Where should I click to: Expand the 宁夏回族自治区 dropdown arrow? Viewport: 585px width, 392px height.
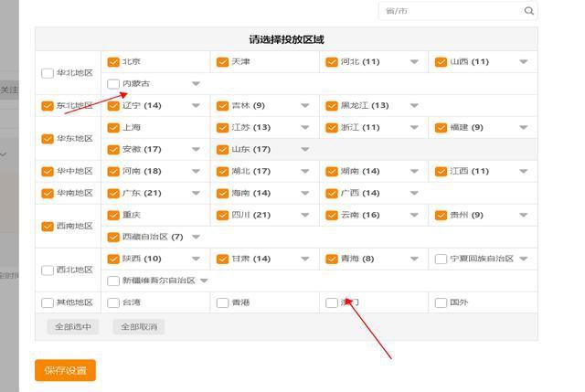pyautogui.click(x=524, y=259)
